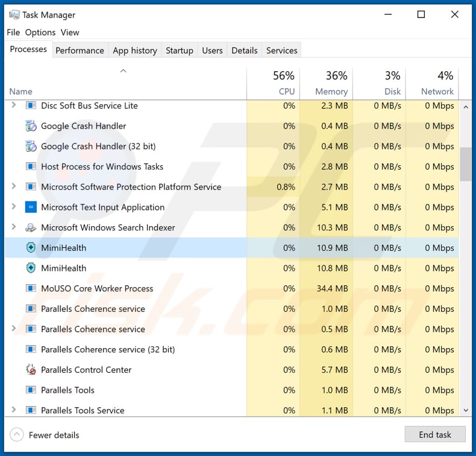This screenshot has width=476, height=456.
Task: Click the Host Process for Windows Tasks icon
Action: point(31,166)
